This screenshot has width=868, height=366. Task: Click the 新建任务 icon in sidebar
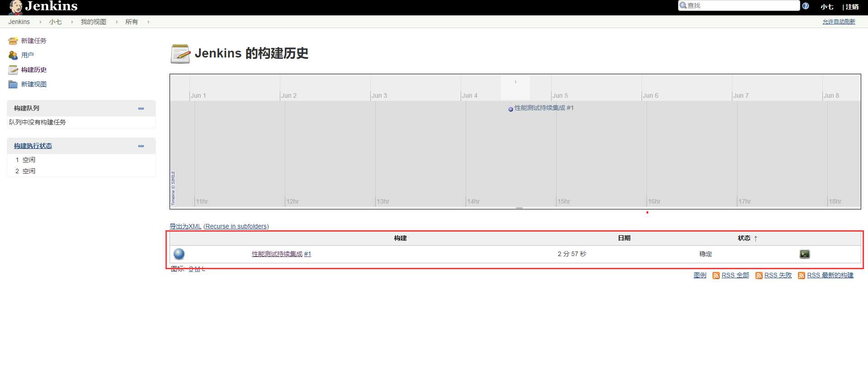pyautogui.click(x=13, y=41)
